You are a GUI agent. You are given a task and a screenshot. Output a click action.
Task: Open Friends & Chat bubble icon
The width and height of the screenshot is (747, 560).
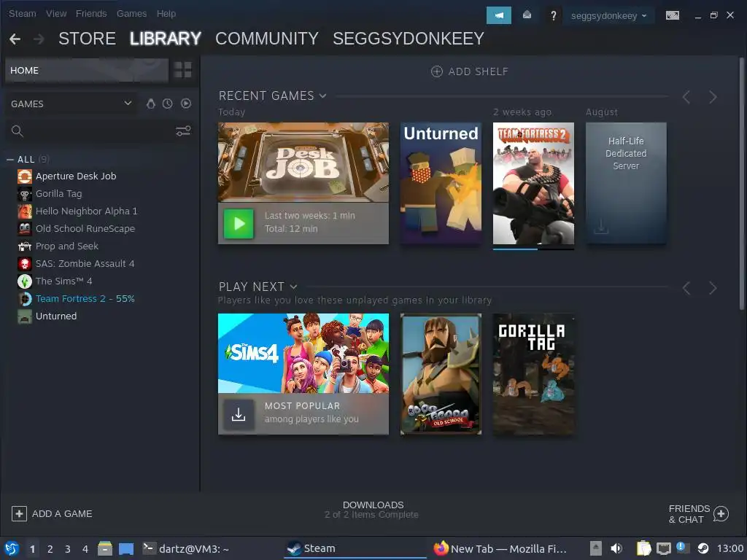(721, 514)
